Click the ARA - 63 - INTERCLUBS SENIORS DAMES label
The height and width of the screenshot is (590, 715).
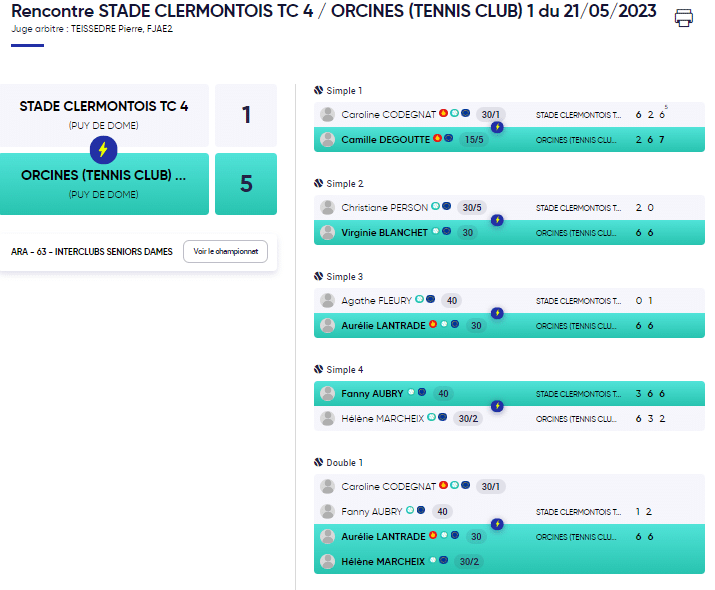(x=92, y=252)
